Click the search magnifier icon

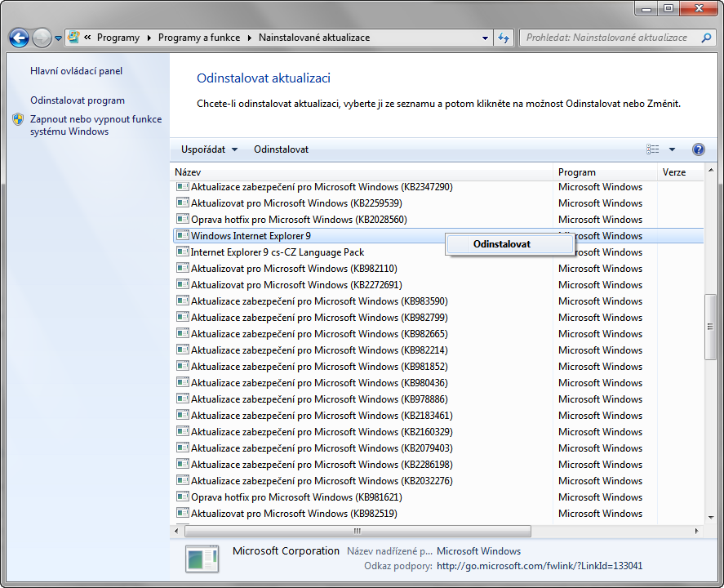(706, 38)
